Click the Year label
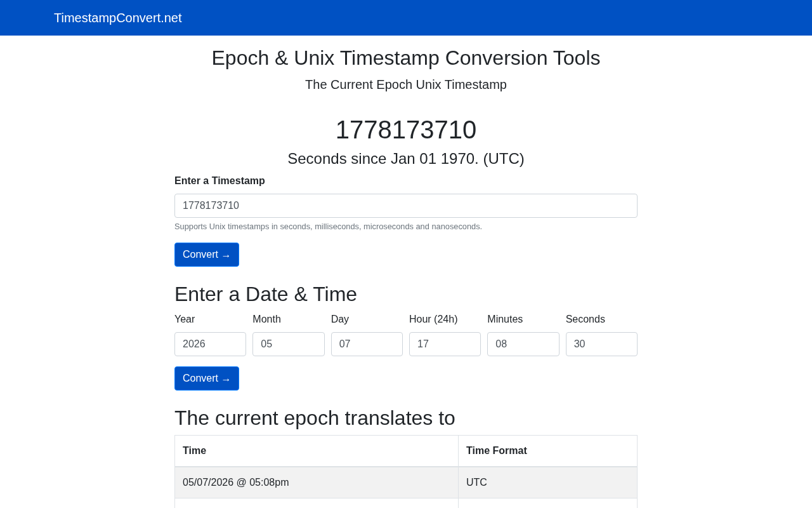This screenshot has height=508, width=812. [x=185, y=319]
